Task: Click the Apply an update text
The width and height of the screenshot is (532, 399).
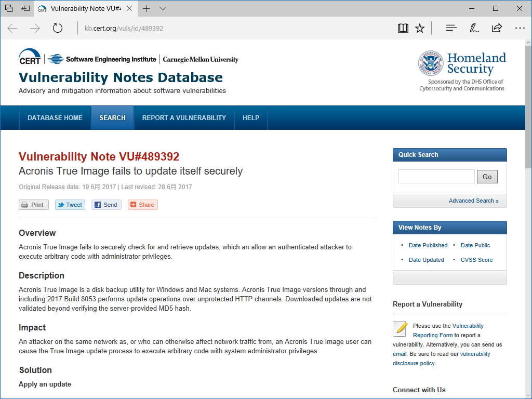Action: (x=45, y=384)
